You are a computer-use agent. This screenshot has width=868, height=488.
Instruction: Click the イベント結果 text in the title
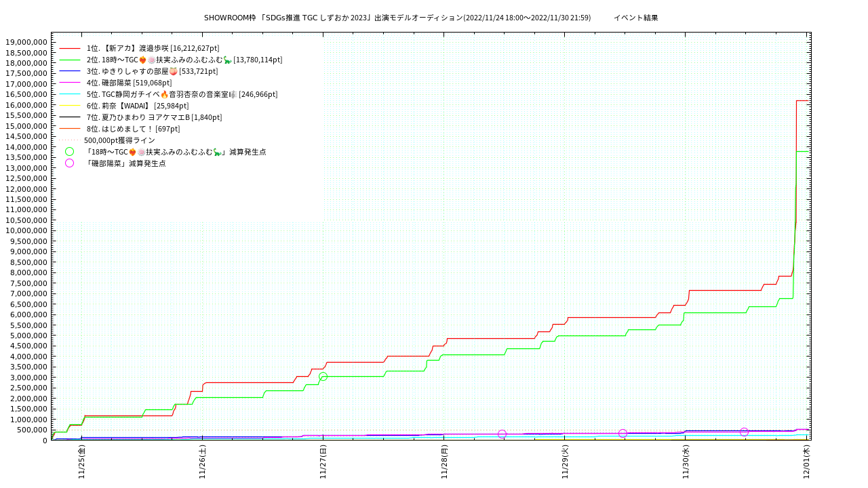(635, 18)
